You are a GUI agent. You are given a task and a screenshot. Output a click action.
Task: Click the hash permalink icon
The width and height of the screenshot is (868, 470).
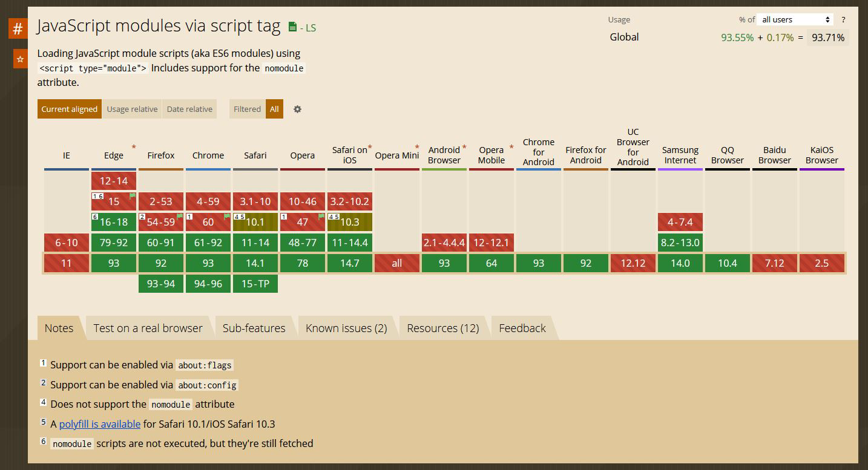(18, 28)
